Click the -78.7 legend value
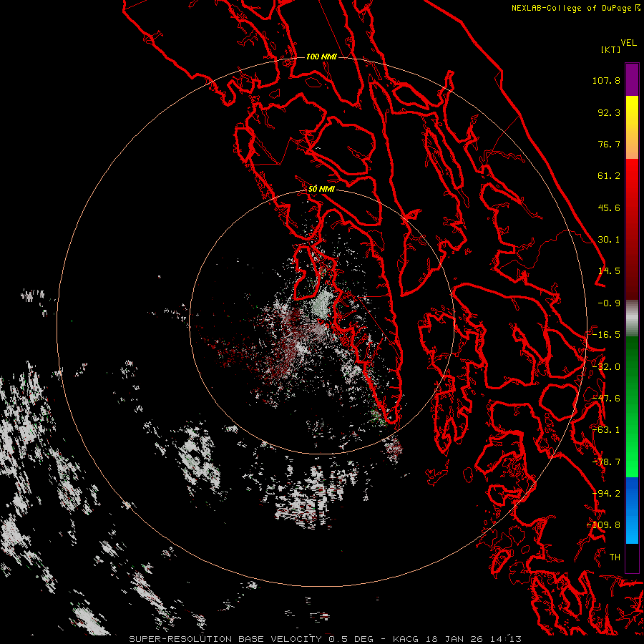Image resolution: width=644 pixels, height=644 pixels. click(x=606, y=462)
